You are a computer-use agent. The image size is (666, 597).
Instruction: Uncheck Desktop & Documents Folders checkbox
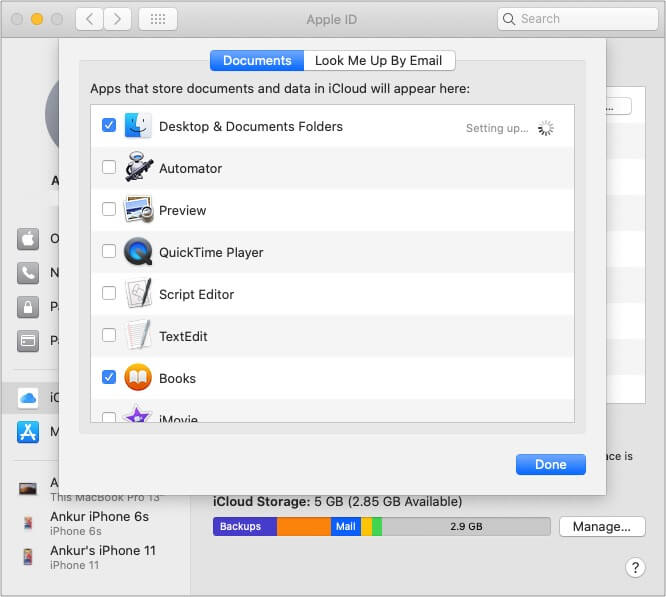[x=109, y=125]
